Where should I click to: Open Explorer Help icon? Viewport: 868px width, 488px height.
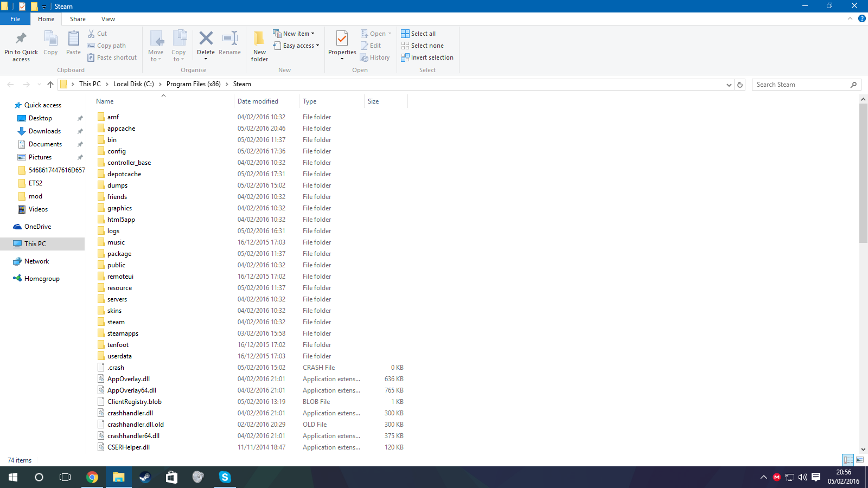[x=861, y=18]
